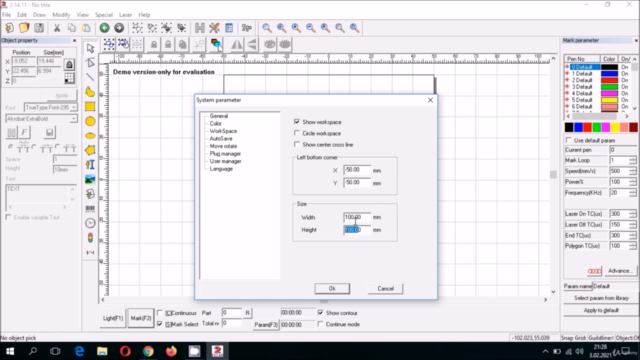Select the Timer clock tool

point(90,223)
